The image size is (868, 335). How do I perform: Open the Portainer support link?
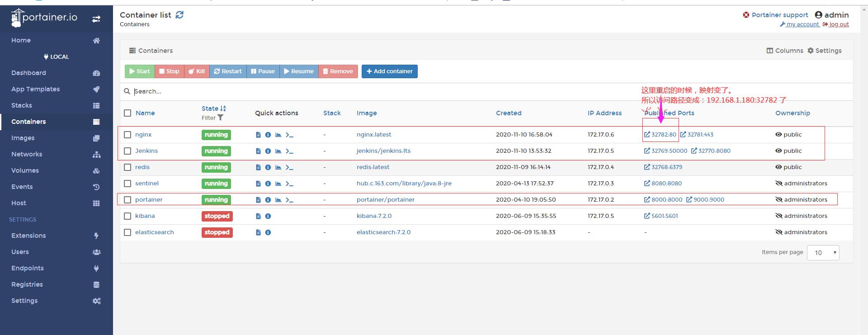click(775, 15)
